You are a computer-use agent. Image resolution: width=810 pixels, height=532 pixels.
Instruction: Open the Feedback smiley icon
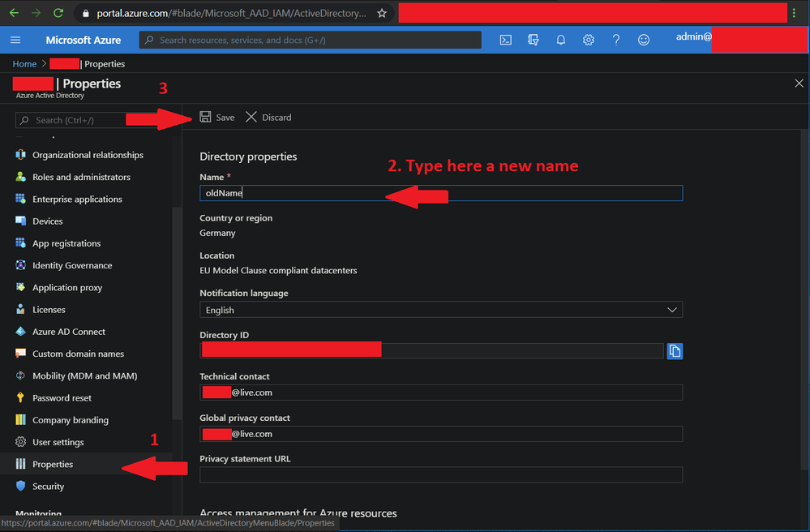click(x=644, y=40)
